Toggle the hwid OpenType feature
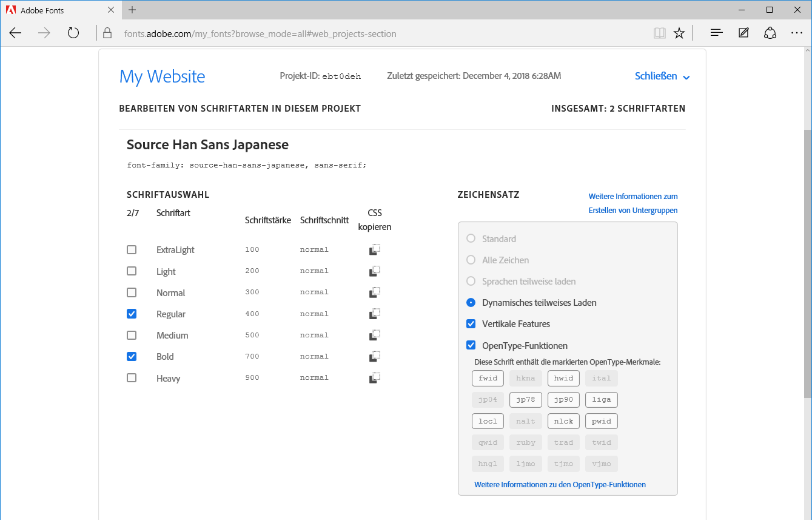Screen dimensions: 812x520 point(563,378)
